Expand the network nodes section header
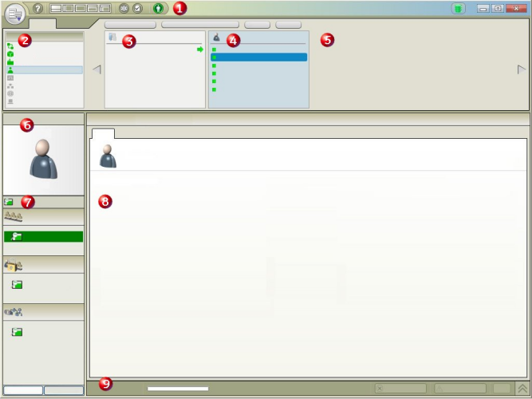 tap(43, 312)
